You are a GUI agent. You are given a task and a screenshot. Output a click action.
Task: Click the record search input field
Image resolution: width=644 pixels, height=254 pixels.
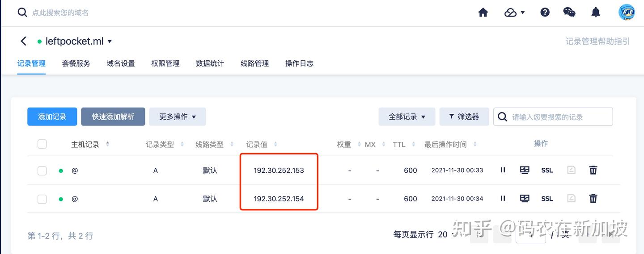point(559,117)
